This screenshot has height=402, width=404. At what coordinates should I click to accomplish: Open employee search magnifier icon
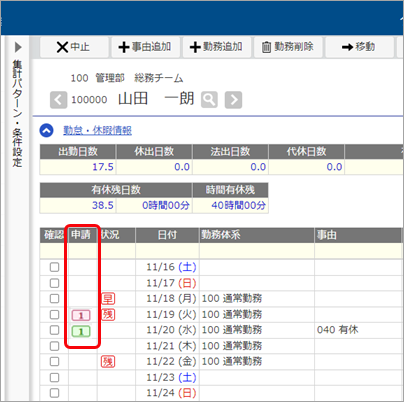209,100
